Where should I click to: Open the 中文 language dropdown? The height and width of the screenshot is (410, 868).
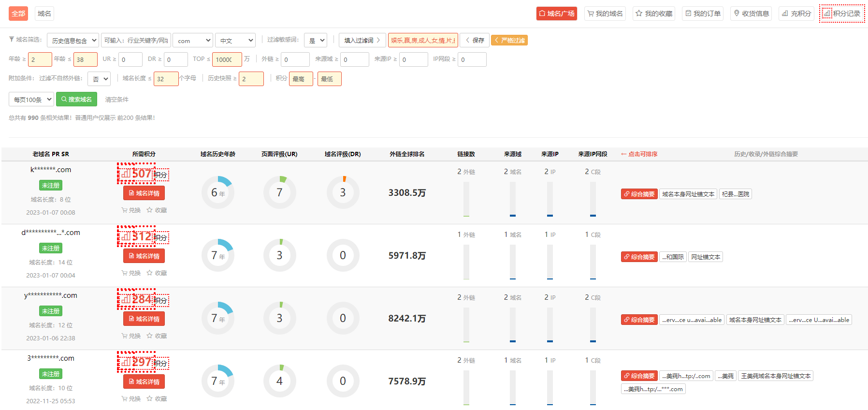coord(235,40)
